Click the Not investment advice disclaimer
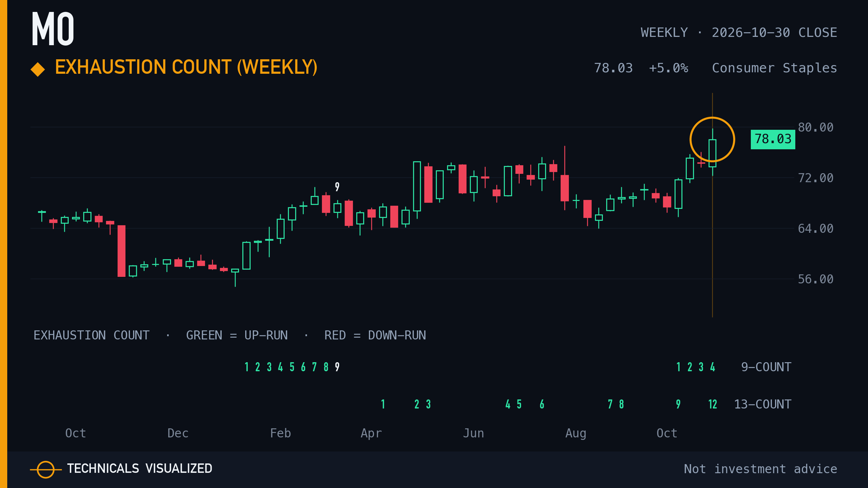 pyautogui.click(x=761, y=469)
